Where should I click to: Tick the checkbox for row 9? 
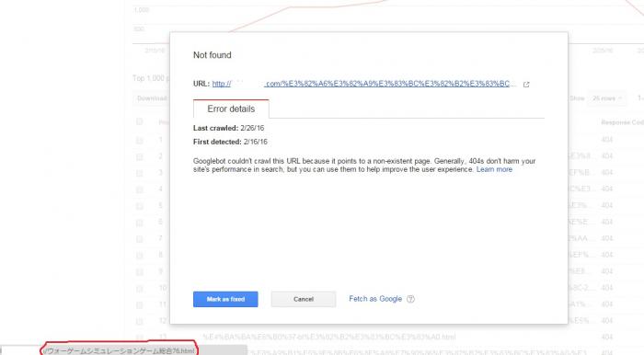(x=140, y=271)
